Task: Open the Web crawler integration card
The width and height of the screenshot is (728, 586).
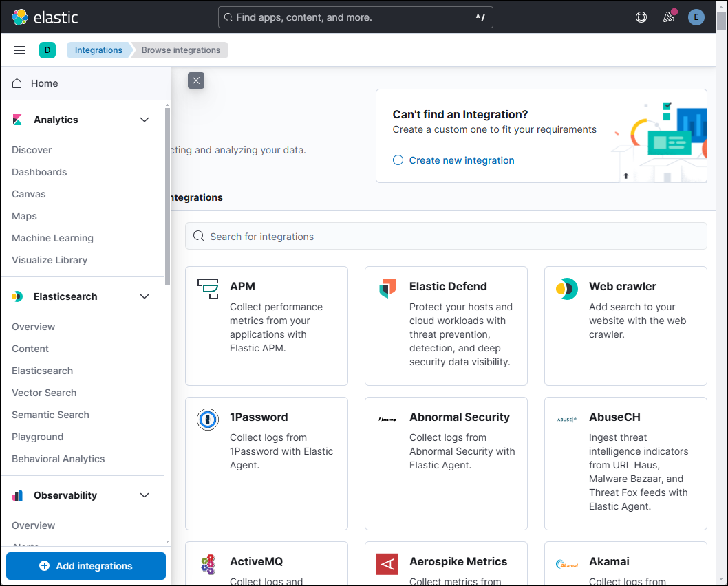Action: click(x=625, y=325)
